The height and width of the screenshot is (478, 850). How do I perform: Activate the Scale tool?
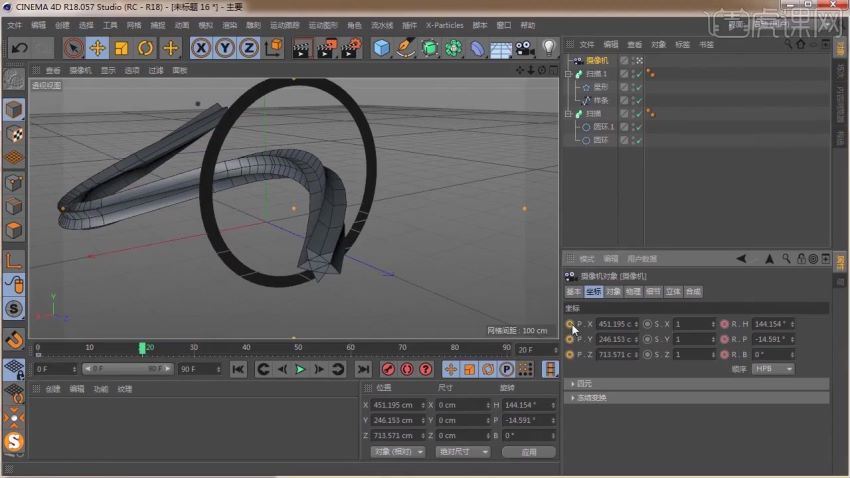pos(121,48)
